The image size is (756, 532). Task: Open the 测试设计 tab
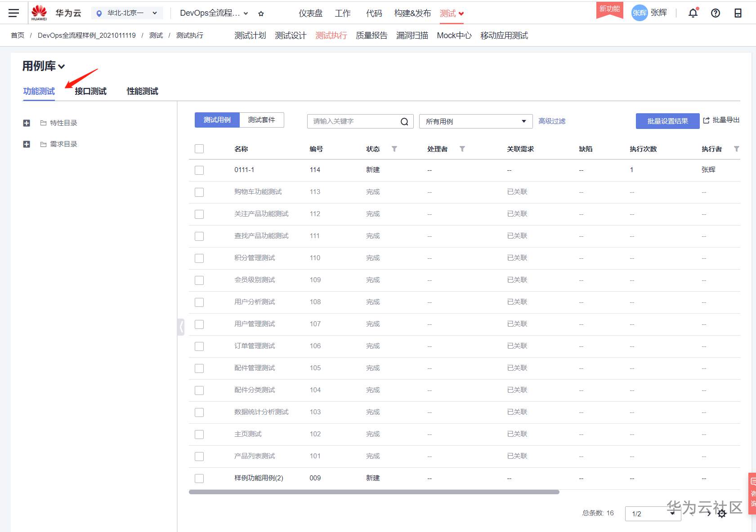(291, 35)
